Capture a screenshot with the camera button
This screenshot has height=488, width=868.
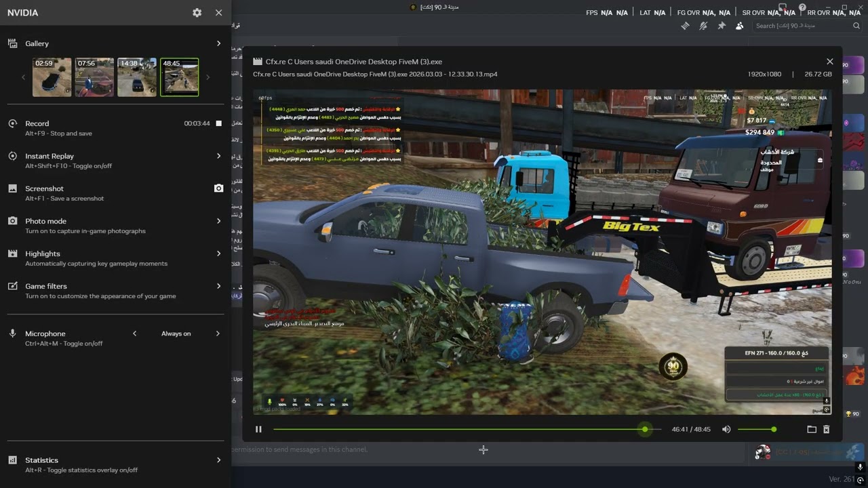pos(218,188)
